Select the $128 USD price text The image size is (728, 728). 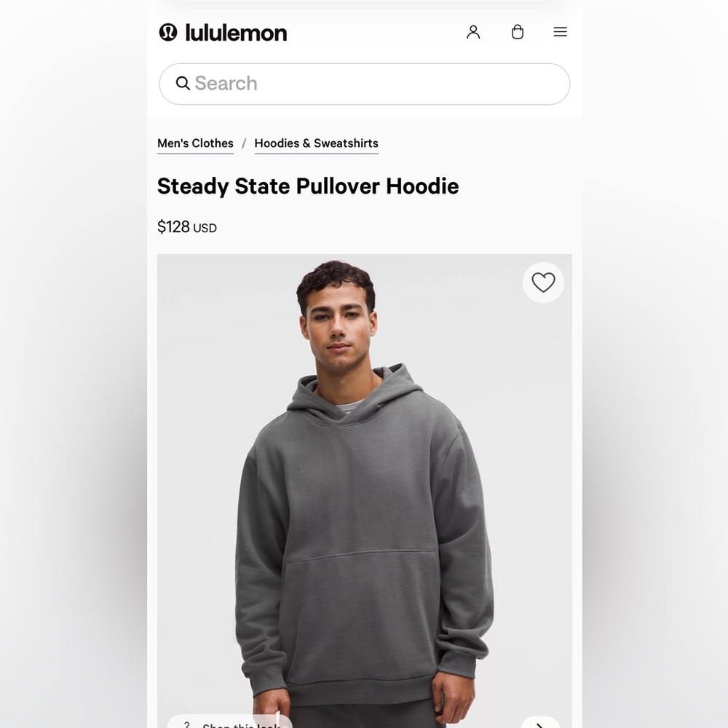pyautogui.click(x=186, y=227)
